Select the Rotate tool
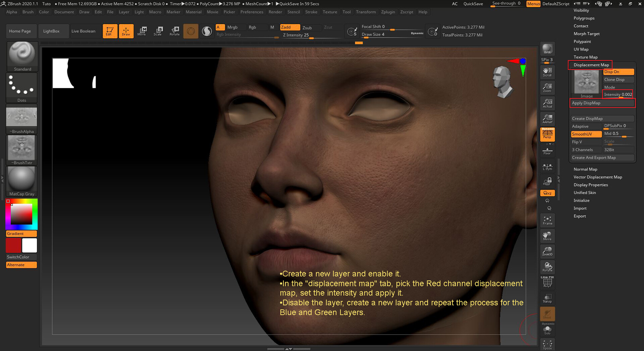 (x=175, y=31)
